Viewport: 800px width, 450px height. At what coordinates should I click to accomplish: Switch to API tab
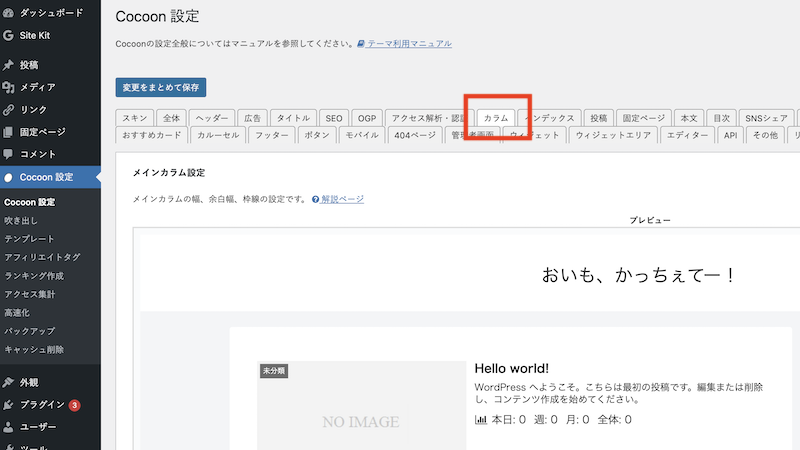(730, 135)
